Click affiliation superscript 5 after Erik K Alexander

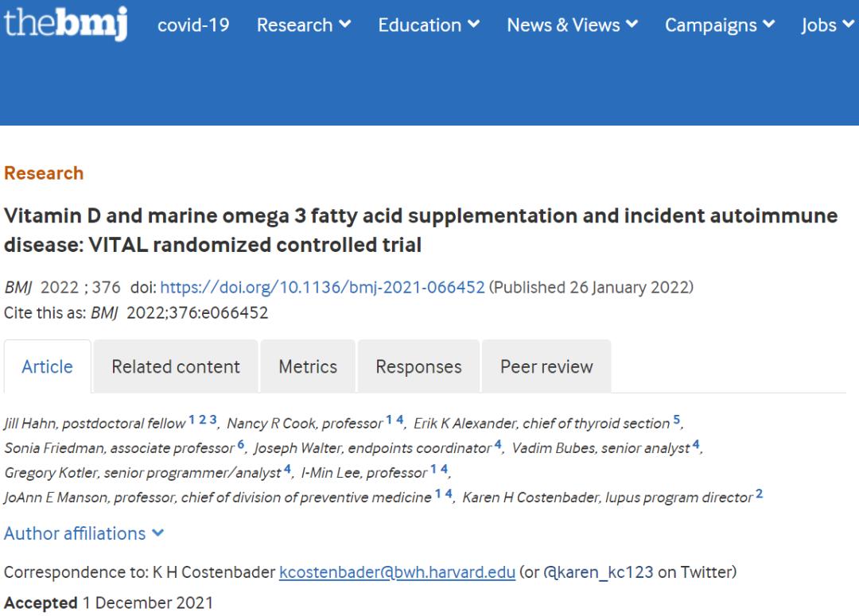[x=677, y=420]
